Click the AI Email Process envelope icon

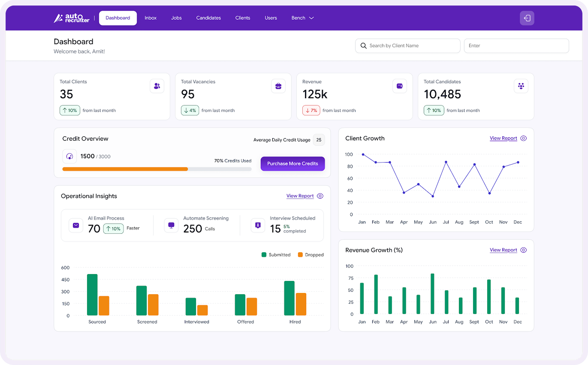point(76,225)
